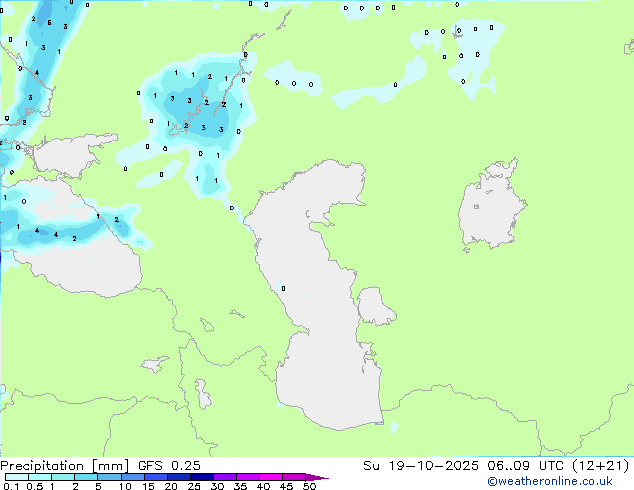Open the weatheronline.co.uk link
Screen dimensions: 634x490
[x=550, y=481]
